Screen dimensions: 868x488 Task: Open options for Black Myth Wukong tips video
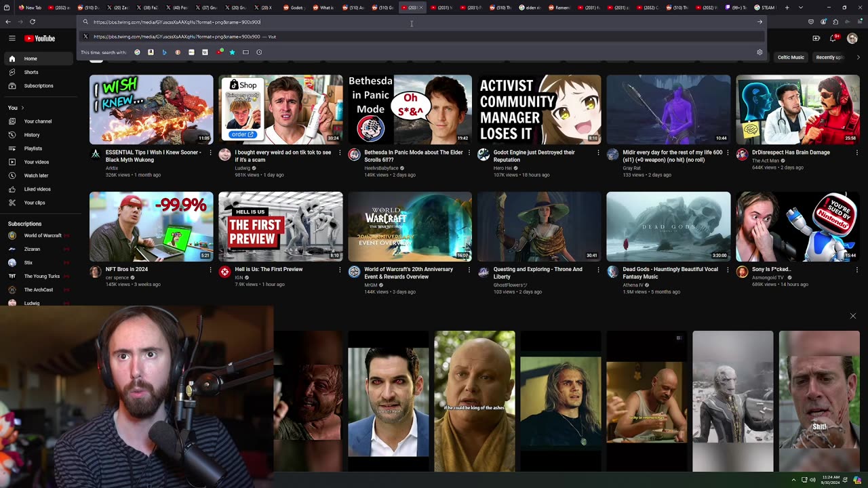click(x=210, y=153)
